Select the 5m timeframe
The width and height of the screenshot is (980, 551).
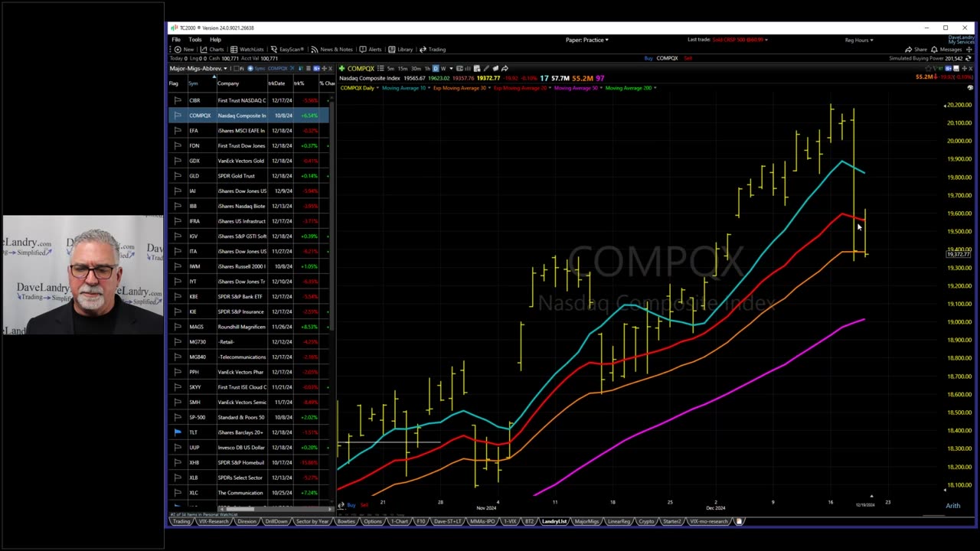[391, 69]
